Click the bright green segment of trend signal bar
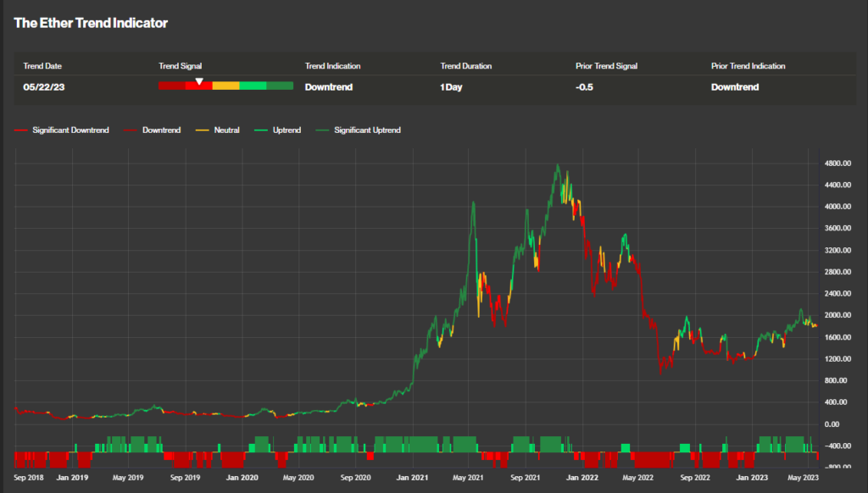868x493 pixels. click(253, 86)
